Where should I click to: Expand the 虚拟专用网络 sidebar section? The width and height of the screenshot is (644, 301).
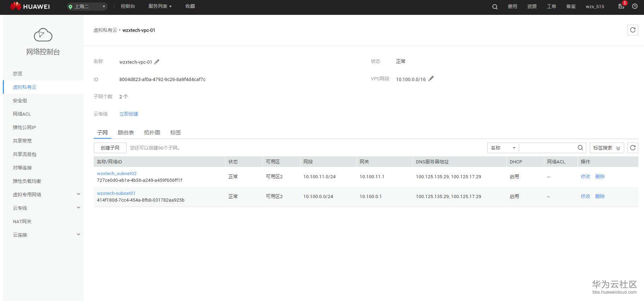point(79,194)
